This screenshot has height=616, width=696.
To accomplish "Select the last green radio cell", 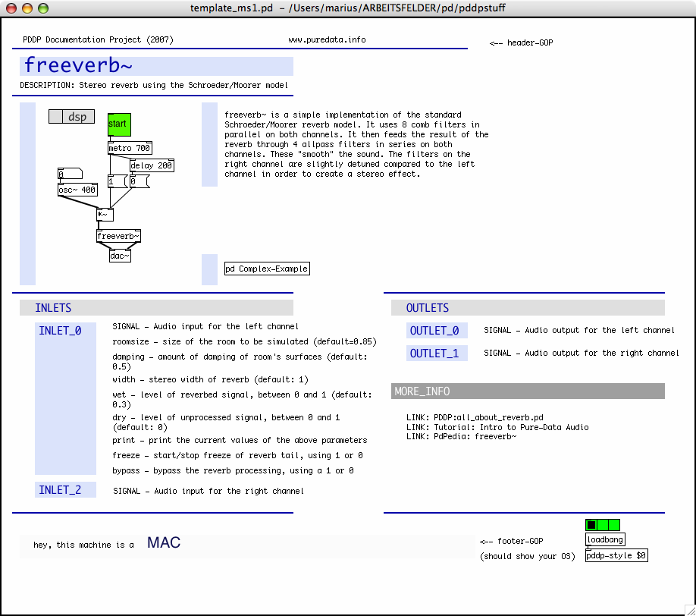I will (x=614, y=525).
